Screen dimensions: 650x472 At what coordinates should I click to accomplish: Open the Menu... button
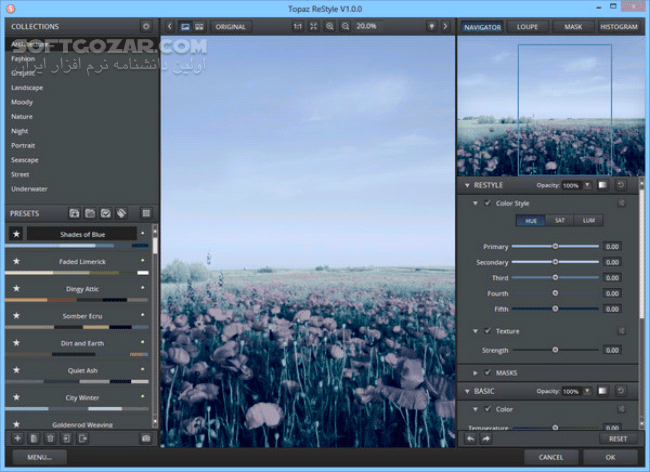pos(39,457)
